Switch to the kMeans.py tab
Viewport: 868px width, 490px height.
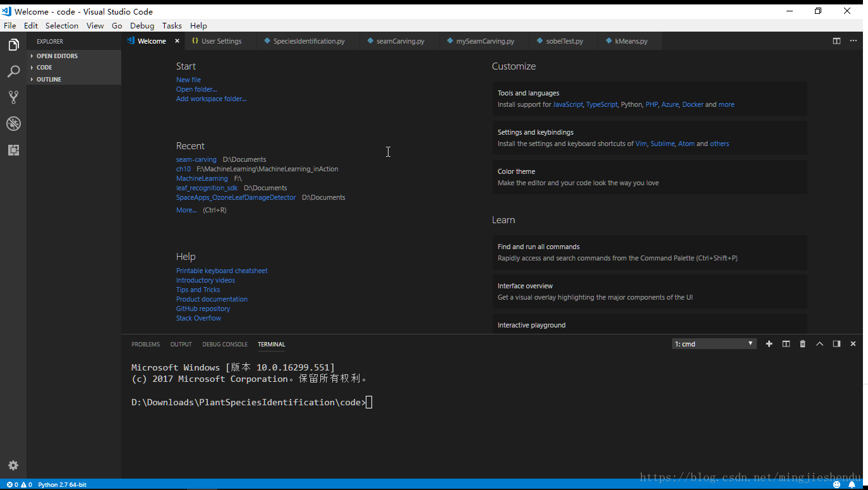(x=631, y=41)
